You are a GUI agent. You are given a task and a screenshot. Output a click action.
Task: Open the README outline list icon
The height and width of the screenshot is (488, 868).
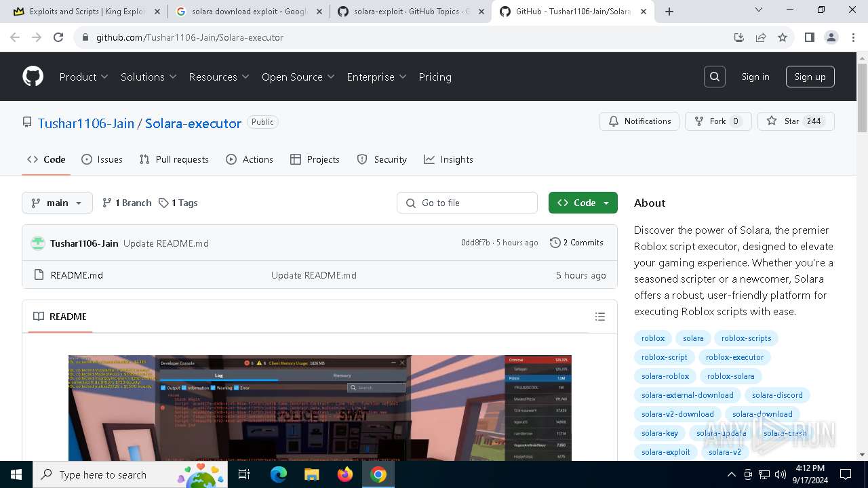coord(599,317)
